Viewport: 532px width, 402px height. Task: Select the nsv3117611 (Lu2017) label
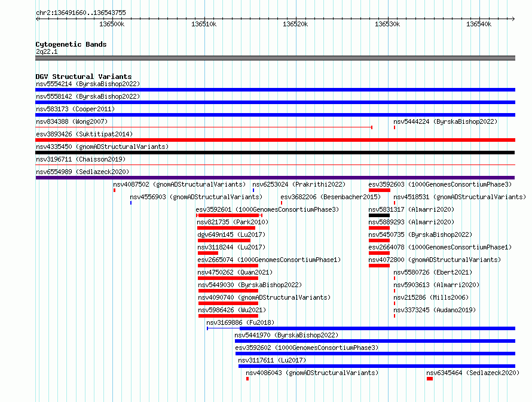pos(272,360)
